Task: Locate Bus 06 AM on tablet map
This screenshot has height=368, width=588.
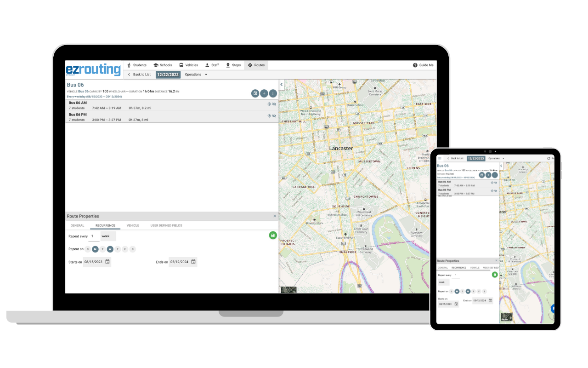Action: click(492, 183)
